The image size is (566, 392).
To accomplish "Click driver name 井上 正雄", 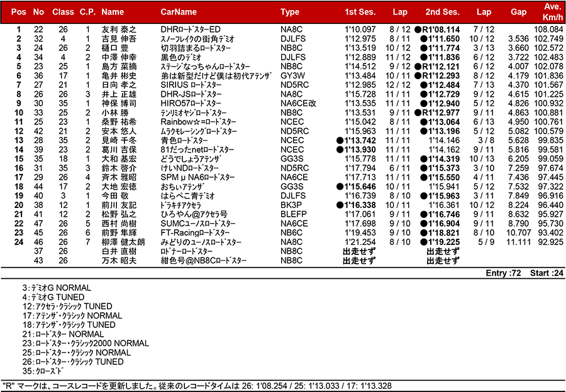I will (119, 94).
